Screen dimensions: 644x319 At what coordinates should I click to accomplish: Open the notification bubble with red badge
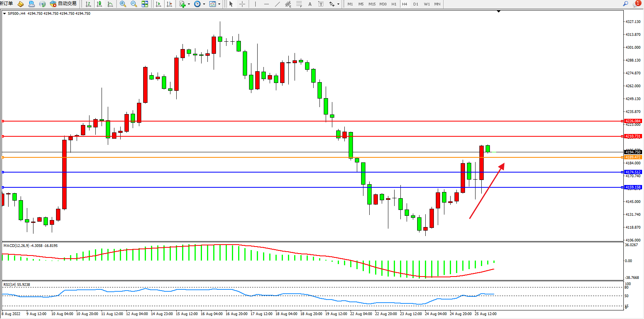pyautogui.click(x=637, y=4)
